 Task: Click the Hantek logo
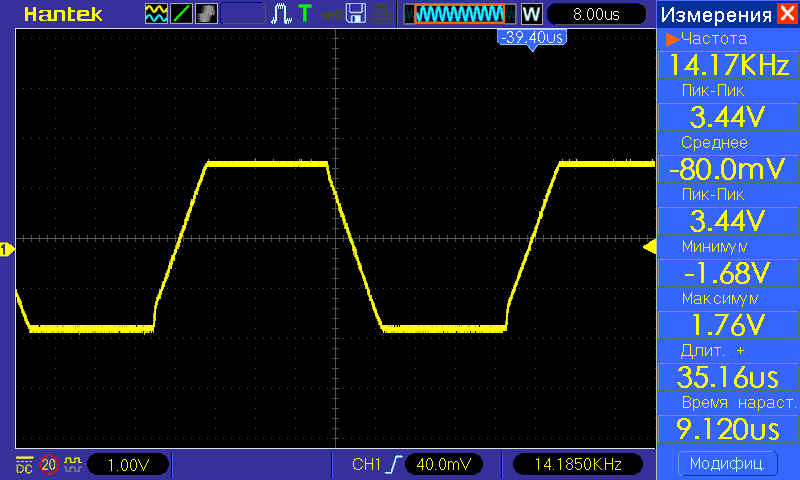pos(63,14)
